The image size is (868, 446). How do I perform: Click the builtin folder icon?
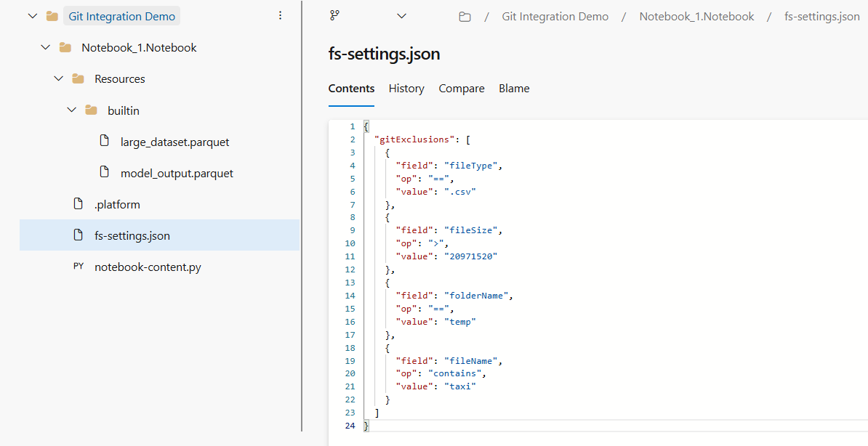(91, 110)
